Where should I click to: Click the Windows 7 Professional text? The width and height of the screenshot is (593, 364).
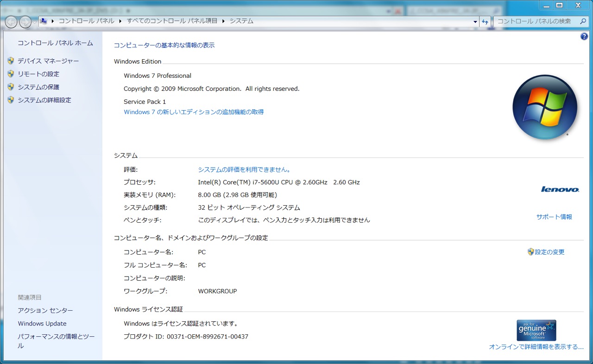pyautogui.click(x=158, y=75)
